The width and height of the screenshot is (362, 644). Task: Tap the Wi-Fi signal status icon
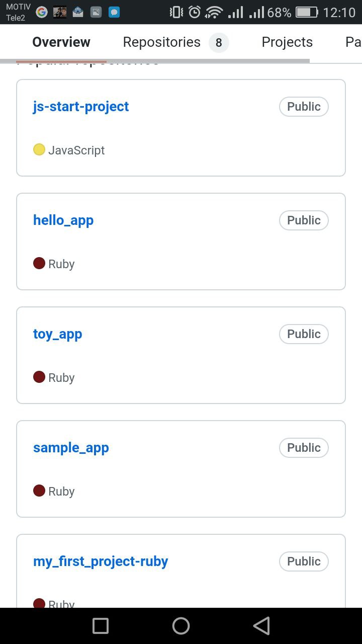click(x=214, y=12)
